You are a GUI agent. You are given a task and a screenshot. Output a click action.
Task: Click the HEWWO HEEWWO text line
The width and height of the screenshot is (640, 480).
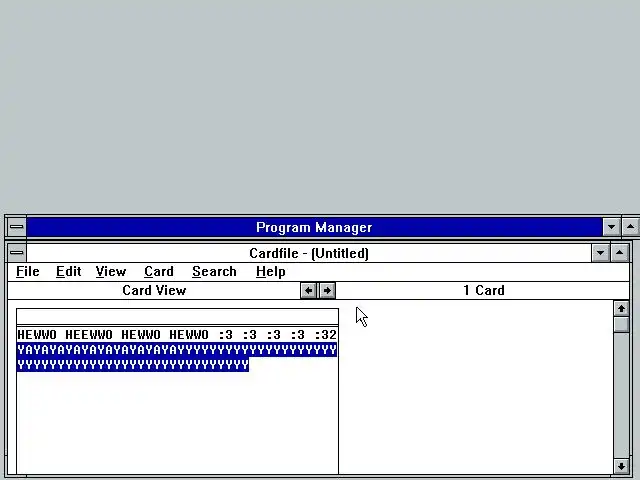click(x=177, y=335)
